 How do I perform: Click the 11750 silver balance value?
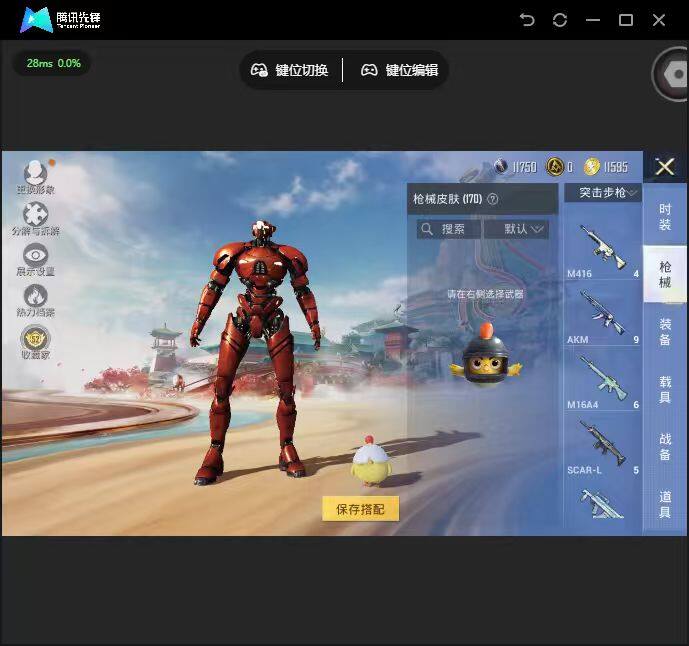click(x=524, y=167)
